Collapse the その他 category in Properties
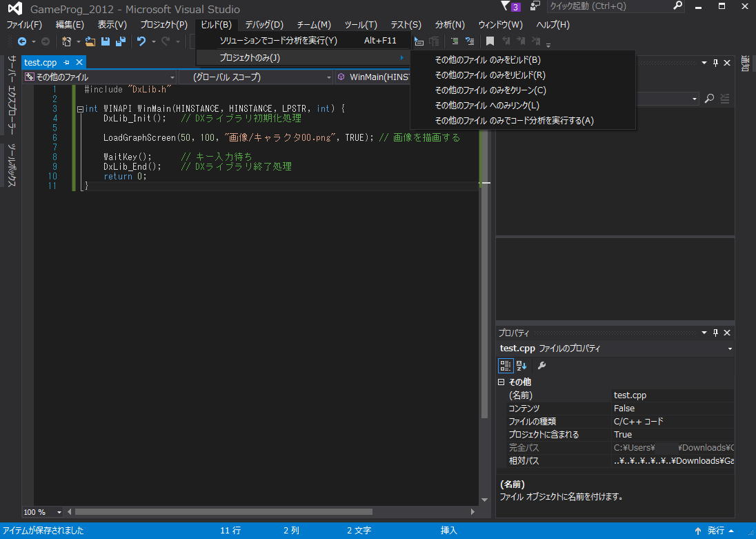 click(x=501, y=382)
